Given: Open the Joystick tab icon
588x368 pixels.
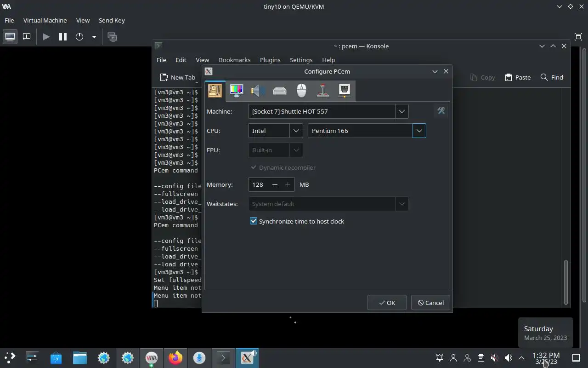Looking at the screenshot, I should coord(323,90).
